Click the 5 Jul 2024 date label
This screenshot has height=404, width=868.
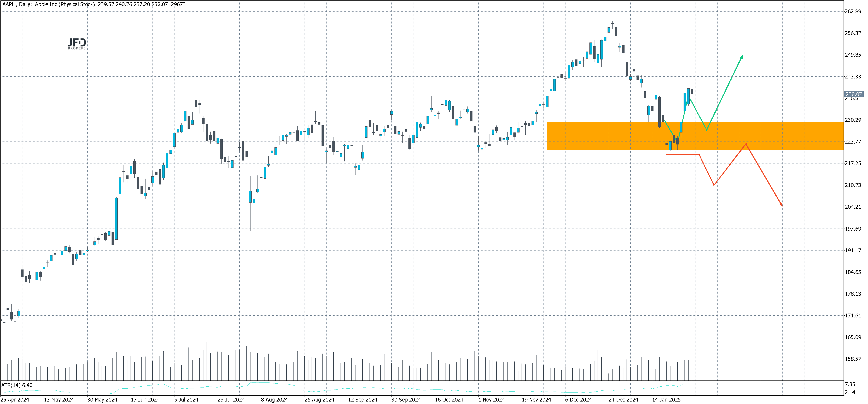(186, 400)
